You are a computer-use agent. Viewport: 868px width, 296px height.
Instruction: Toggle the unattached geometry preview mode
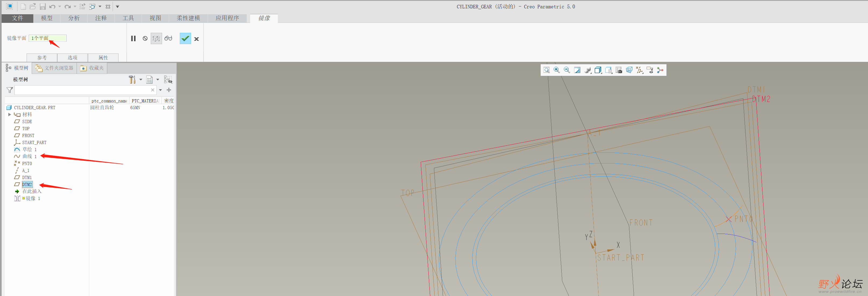tap(156, 38)
